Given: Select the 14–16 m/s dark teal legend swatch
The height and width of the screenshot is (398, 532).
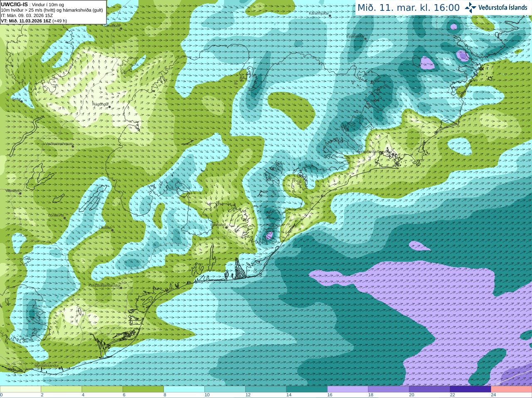Looking at the screenshot, I should (x=307, y=389).
